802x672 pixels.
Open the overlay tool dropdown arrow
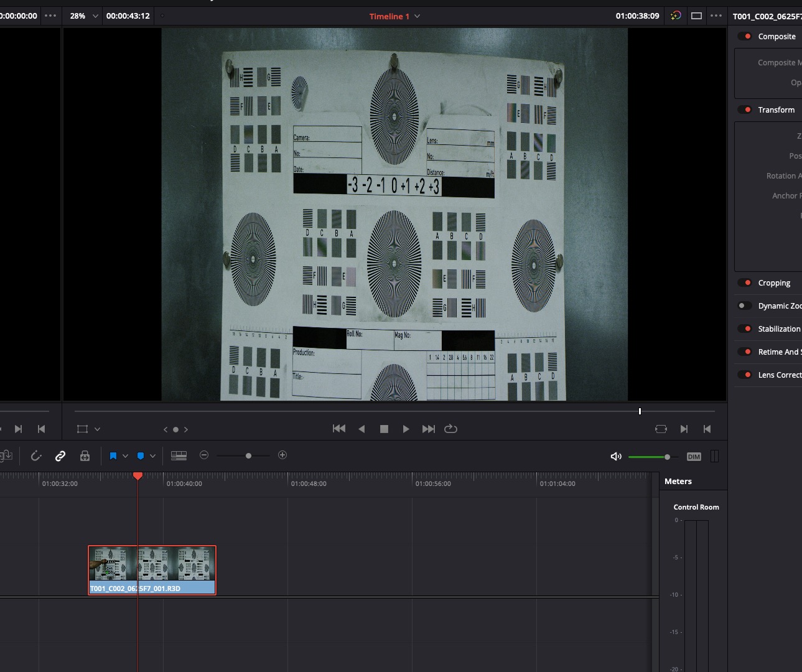[x=97, y=429]
